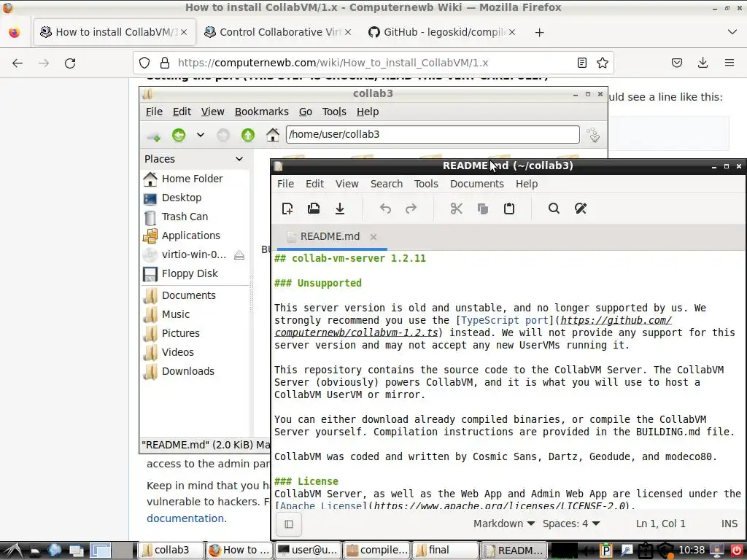
Task: Click the file manager path field /home/user/collab3
Action: click(433, 134)
